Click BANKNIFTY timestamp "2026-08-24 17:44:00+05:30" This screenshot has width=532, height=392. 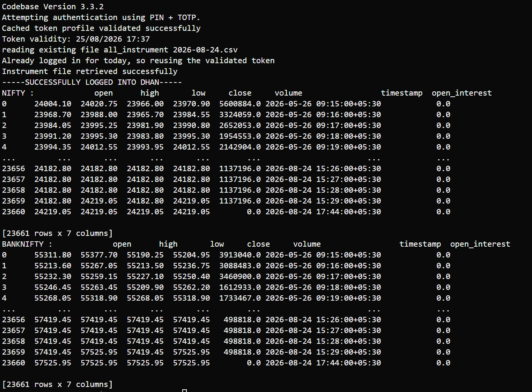pyautogui.click(x=323, y=363)
